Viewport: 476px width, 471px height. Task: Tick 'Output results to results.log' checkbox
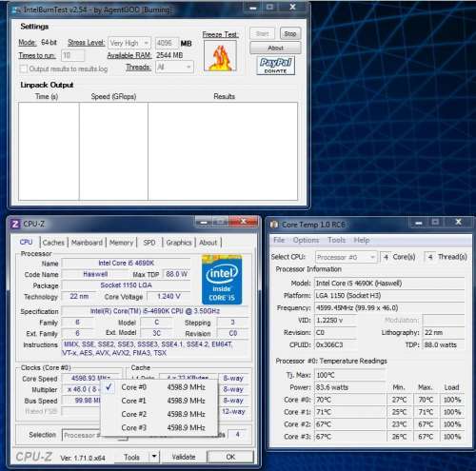coord(24,69)
